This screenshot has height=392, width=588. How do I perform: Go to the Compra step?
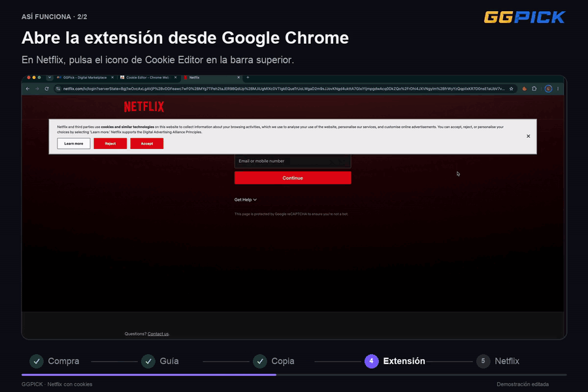pyautogui.click(x=55, y=361)
